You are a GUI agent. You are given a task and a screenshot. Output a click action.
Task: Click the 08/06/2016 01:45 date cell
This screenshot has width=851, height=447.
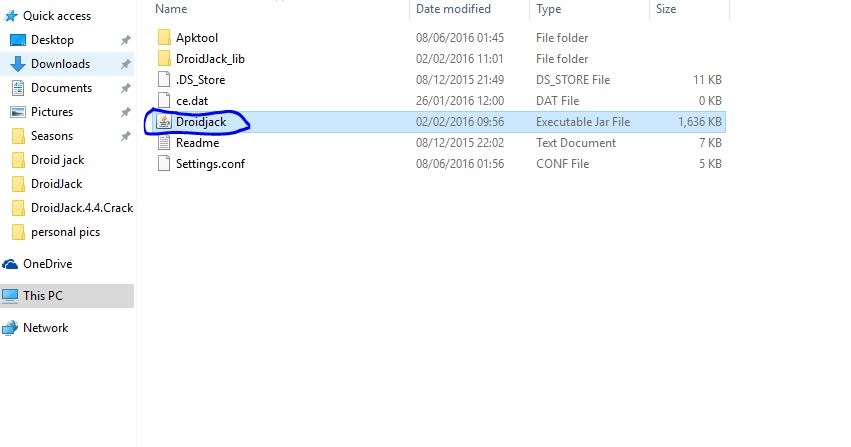(x=460, y=38)
